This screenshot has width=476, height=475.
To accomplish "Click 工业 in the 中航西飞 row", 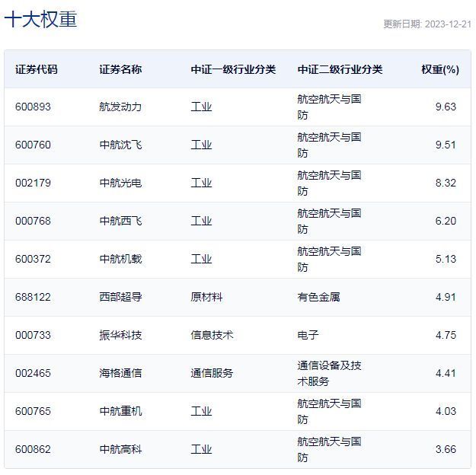I will pos(201,221).
